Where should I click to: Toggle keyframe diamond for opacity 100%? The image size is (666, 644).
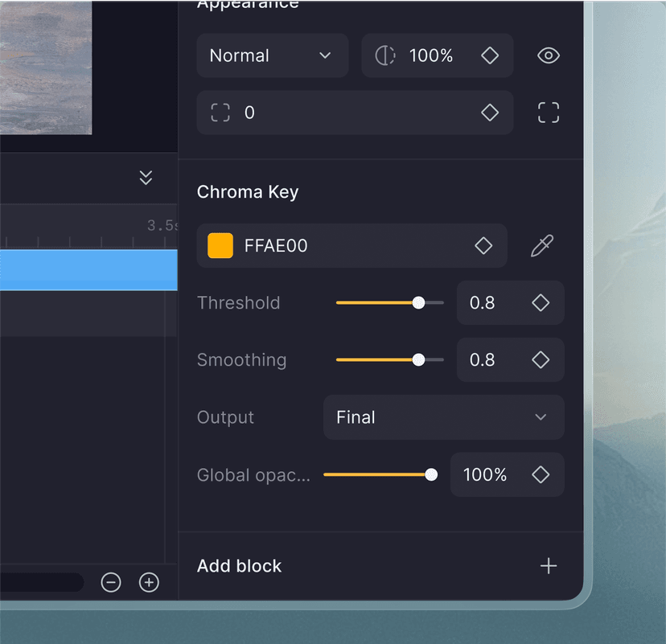click(490, 55)
